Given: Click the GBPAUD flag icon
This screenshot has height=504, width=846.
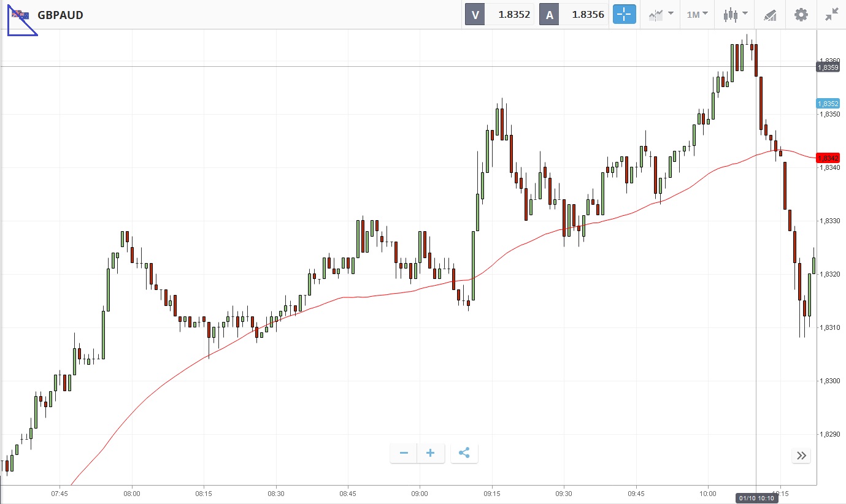Looking at the screenshot, I should 20,14.
